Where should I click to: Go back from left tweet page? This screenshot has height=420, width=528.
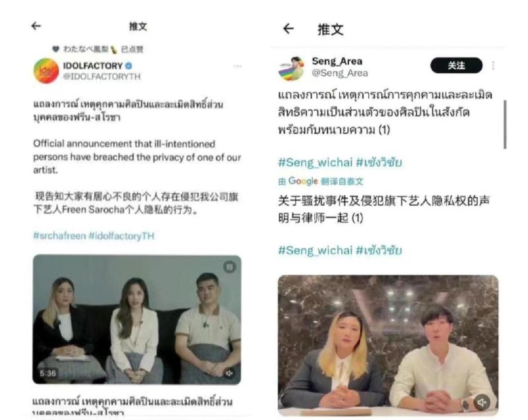pyautogui.click(x=36, y=26)
